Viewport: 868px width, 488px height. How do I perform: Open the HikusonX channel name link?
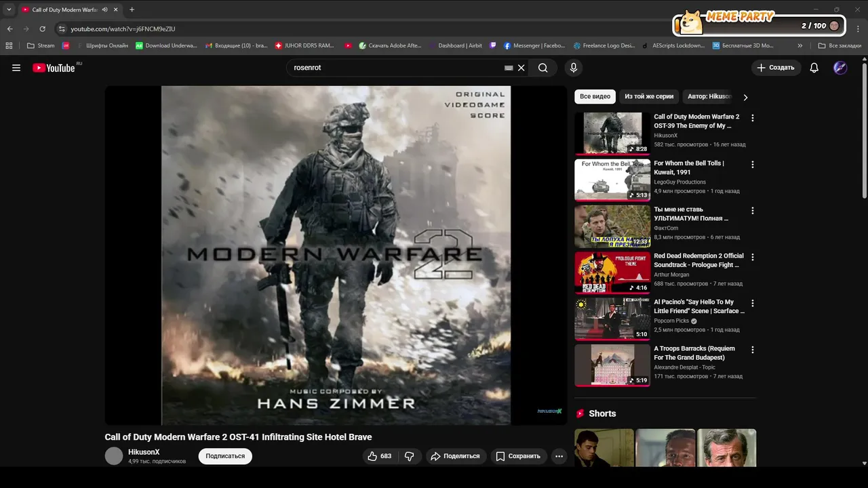tap(144, 452)
